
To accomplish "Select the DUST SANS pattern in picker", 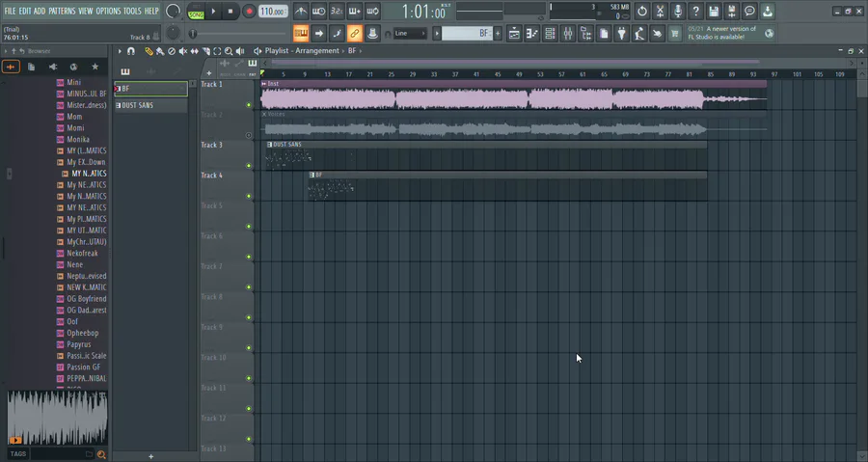I will click(150, 105).
